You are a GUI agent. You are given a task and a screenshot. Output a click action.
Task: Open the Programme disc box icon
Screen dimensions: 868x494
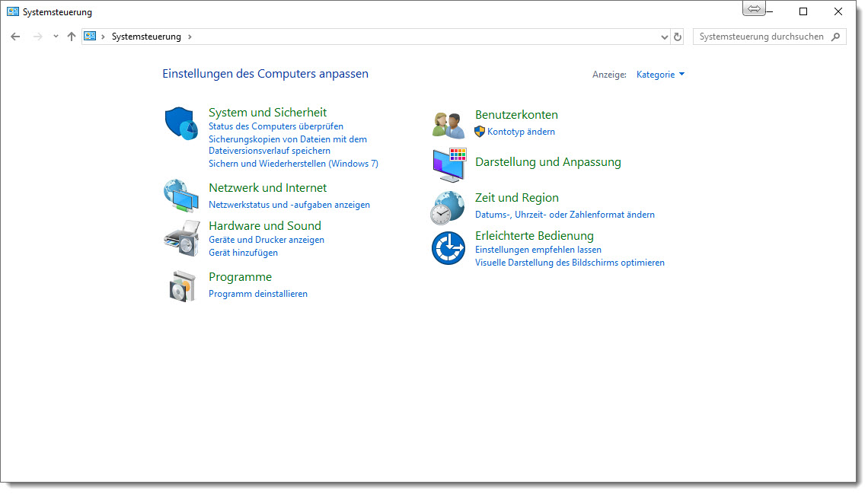(x=181, y=285)
